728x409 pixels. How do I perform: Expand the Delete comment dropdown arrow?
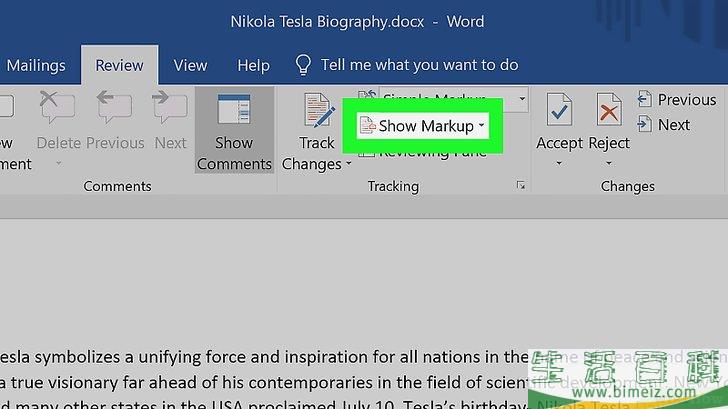pyautogui.click(x=58, y=163)
